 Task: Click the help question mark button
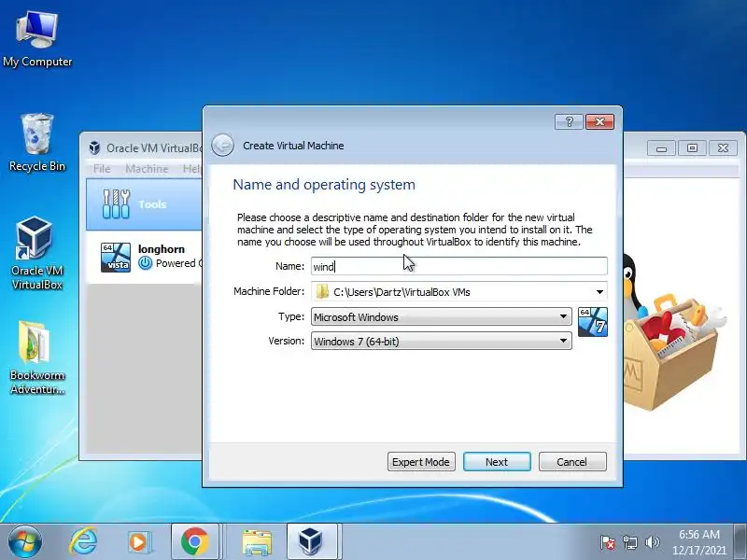coord(569,122)
